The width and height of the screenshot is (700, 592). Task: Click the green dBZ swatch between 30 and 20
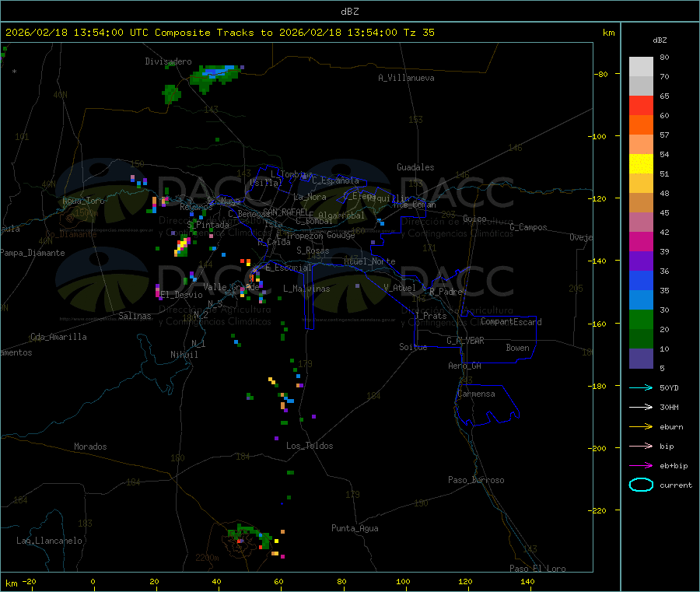click(x=641, y=319)
